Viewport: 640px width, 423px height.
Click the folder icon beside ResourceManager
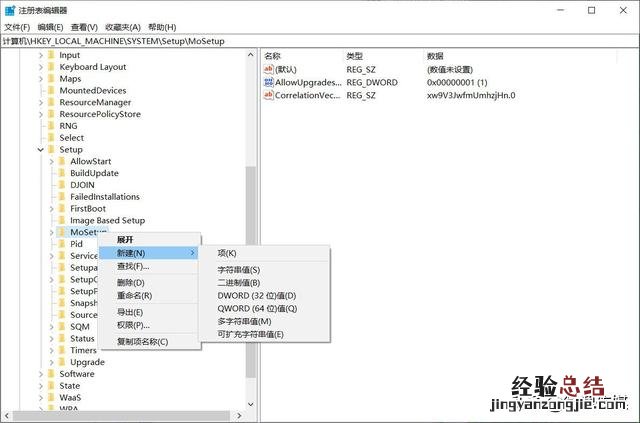click(x=51, y=102)
